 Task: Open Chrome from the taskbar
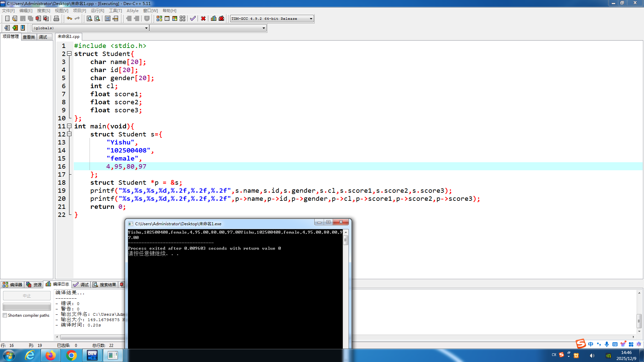71,355
